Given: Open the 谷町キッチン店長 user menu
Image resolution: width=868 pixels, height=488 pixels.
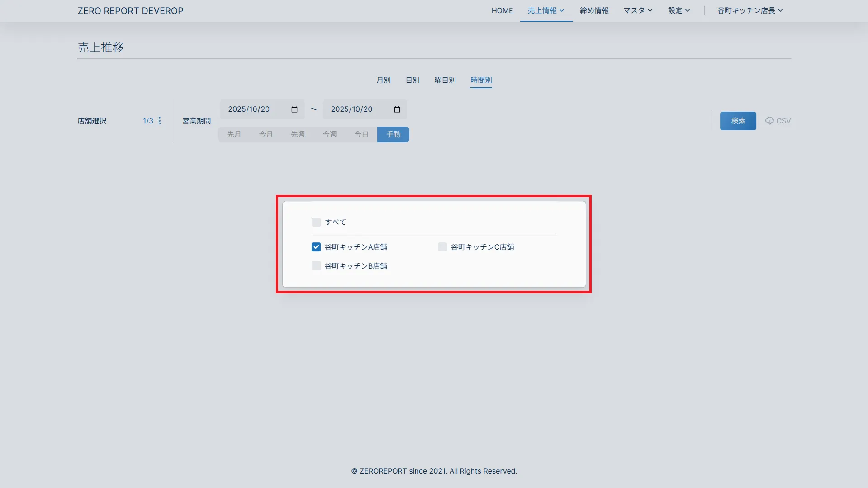Looking at the screenshot, I should click(x=749, y=10).
